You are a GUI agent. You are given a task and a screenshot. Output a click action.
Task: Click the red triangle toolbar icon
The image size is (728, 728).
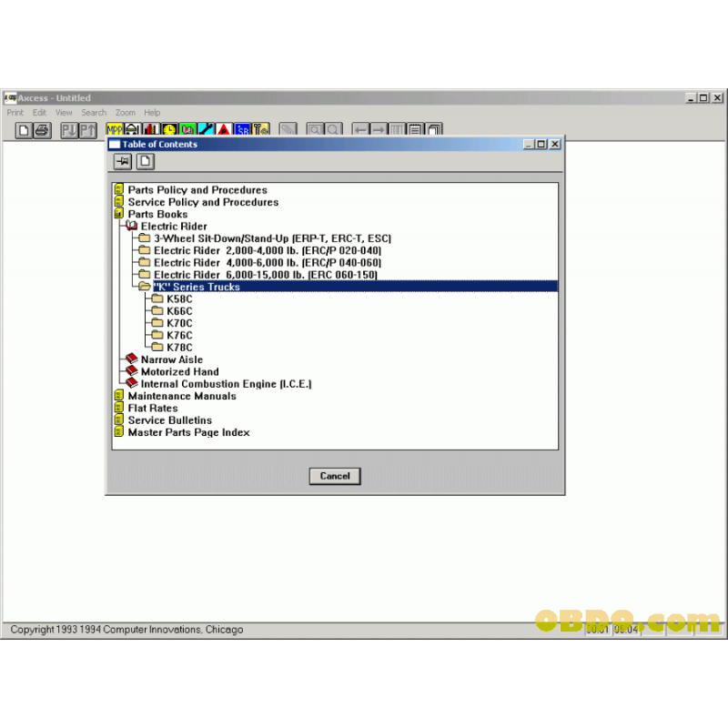pos(224,129)
